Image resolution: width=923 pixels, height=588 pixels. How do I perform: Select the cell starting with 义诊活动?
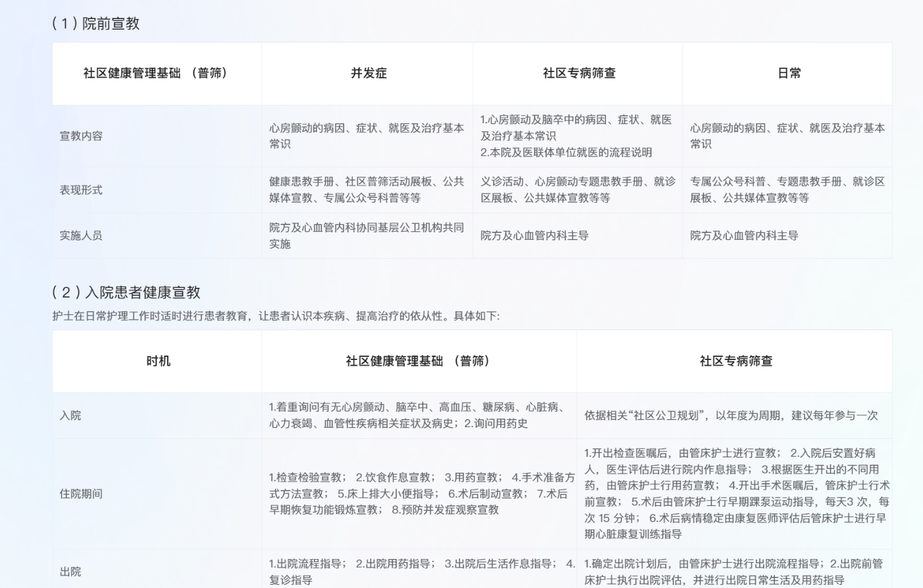coord(577,190)
